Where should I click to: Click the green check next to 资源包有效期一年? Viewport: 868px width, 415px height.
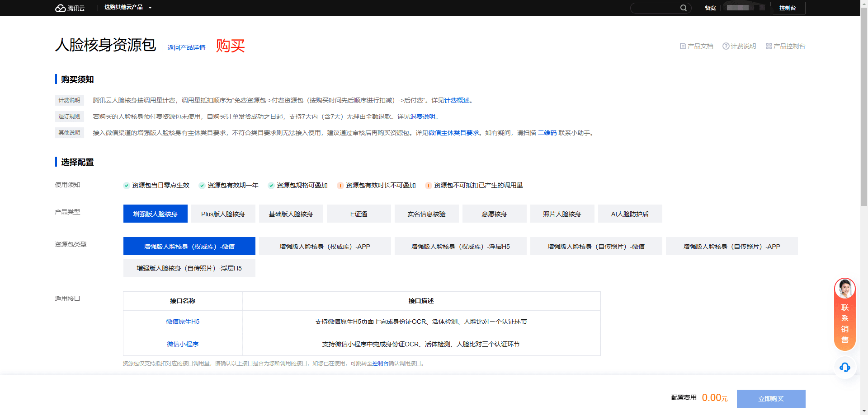202,186
